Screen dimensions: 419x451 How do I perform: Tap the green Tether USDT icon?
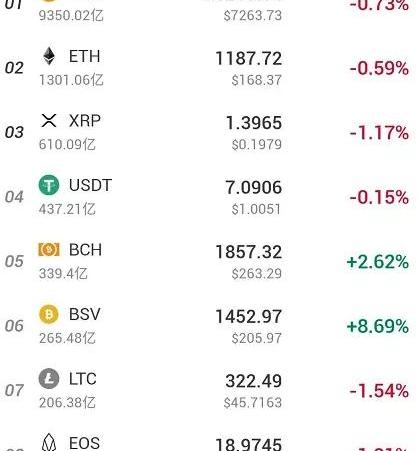pos(49,185)
